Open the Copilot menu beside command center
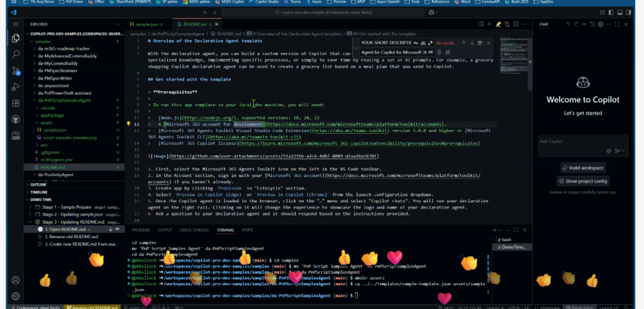Viewport: 644px width, 309px height. click(x=433, y=13)
